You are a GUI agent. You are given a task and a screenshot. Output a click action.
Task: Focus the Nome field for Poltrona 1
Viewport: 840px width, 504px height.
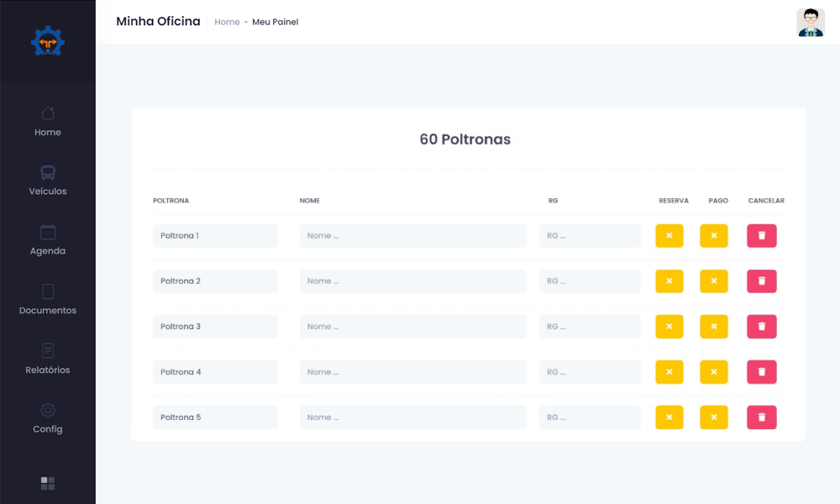[413, 236]
